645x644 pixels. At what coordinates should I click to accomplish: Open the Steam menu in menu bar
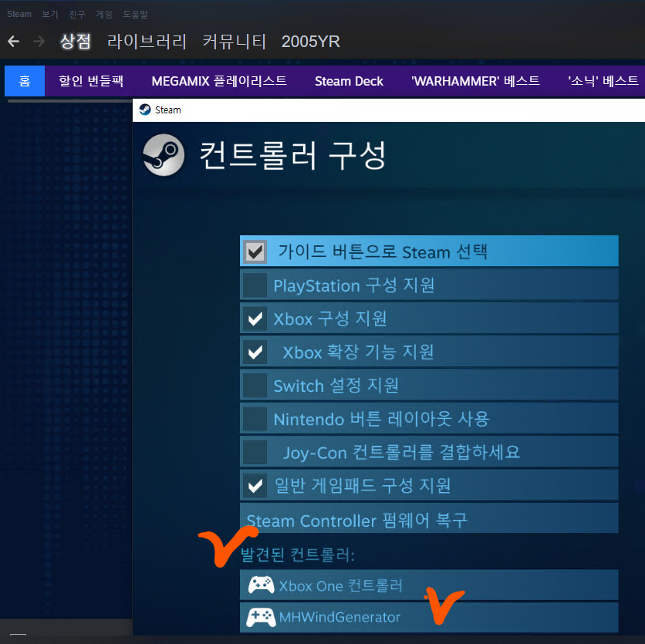19,14
